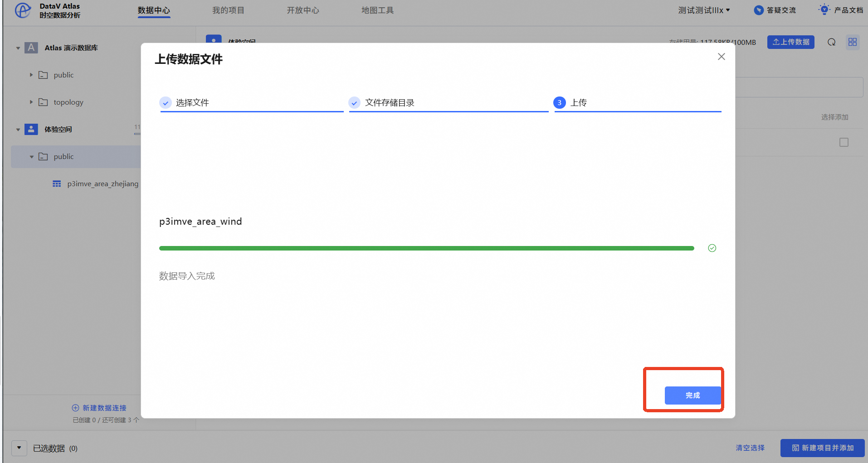Click the 选择文件 step checkmark icon
Image resolution: width=868 pixels, height=463 pixels.
pos(166,103)
